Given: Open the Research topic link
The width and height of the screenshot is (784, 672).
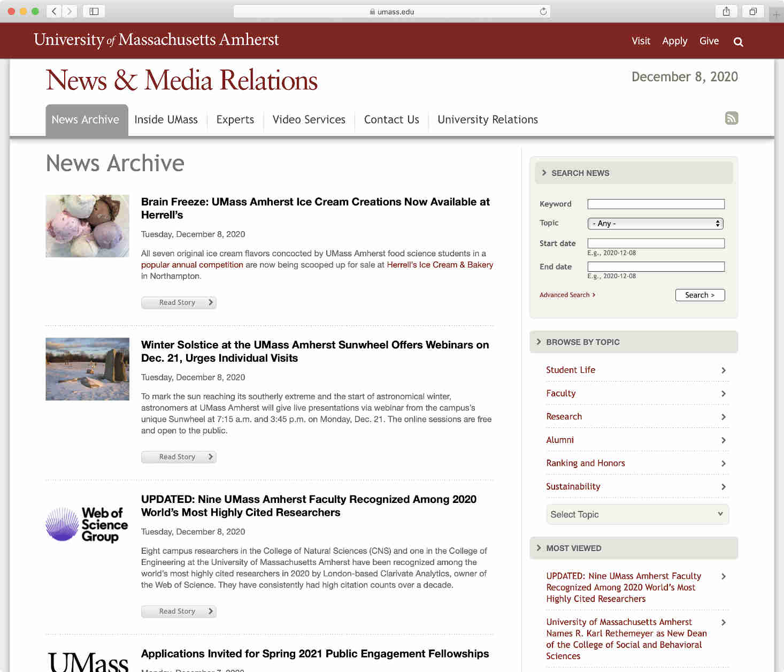Looking at the screenshot, I should click(564, 416).
